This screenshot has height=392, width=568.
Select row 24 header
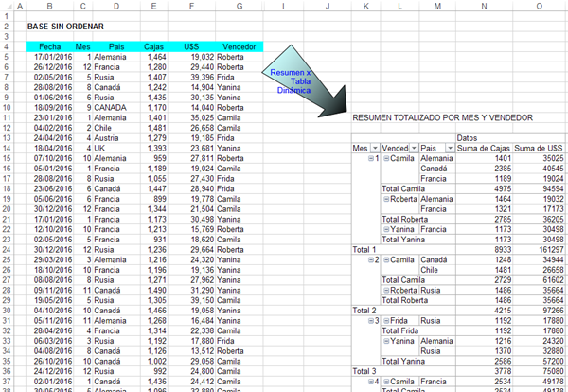[x=7, y=250]
